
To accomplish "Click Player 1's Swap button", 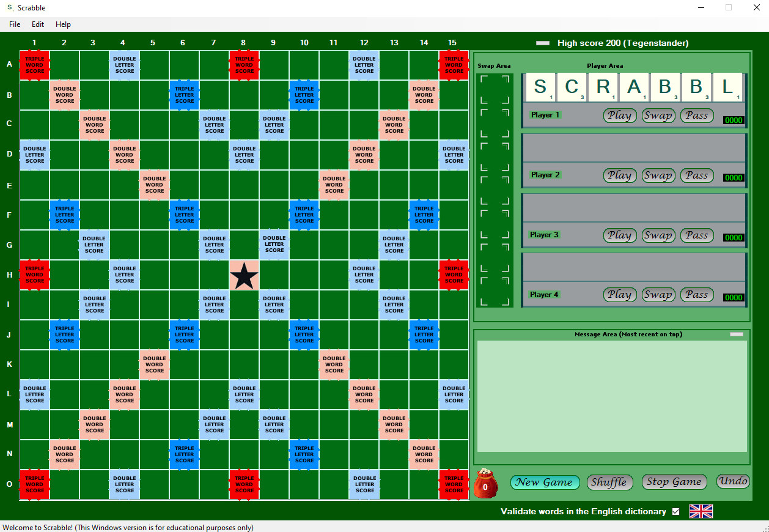I will tap(658, 116).
